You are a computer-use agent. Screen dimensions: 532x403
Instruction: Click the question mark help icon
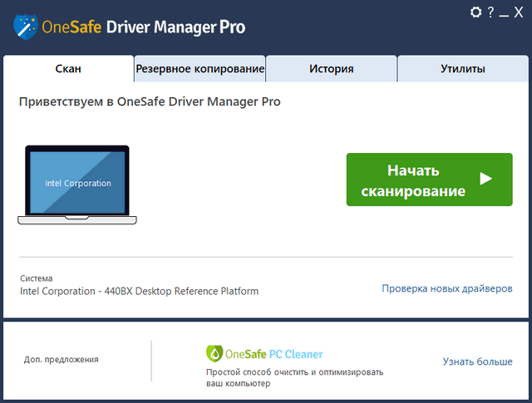click(x=490, y=12)
